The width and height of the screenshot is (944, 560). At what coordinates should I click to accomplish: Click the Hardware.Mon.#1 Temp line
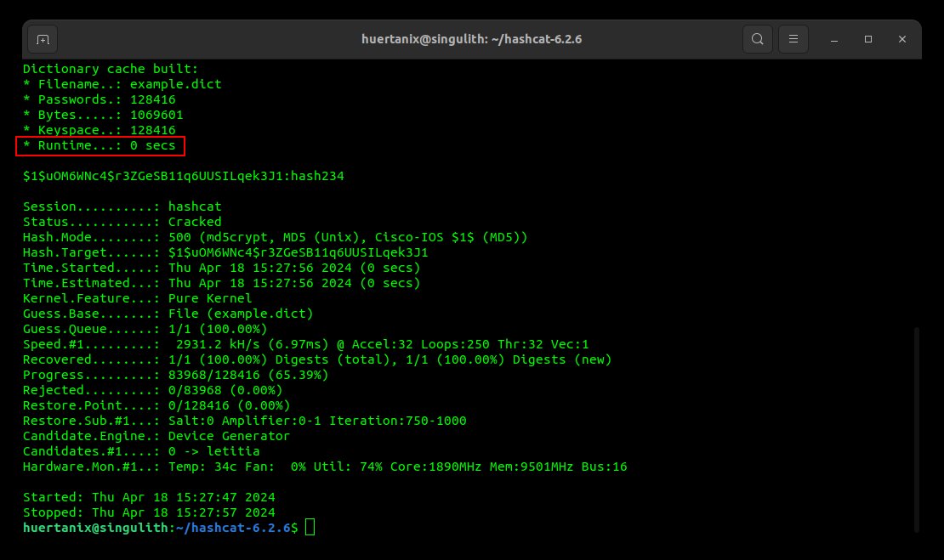[325, 467]
